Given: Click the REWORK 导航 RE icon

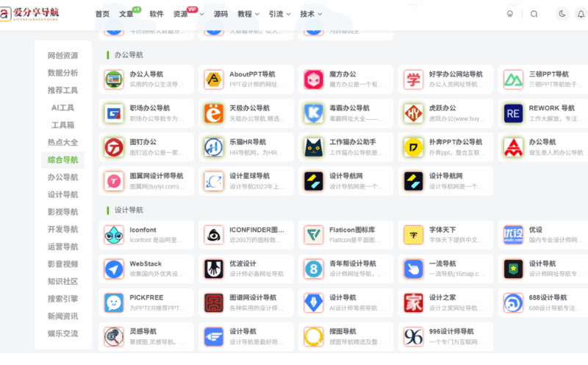Looking at the screenshot, I should [x=513, y=113].
